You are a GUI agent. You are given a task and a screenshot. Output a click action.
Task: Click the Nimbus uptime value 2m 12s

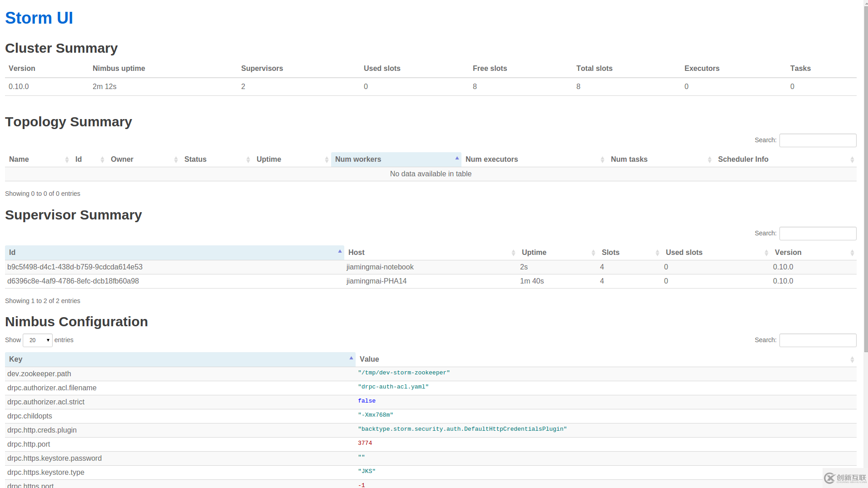[x=104, y=87]
